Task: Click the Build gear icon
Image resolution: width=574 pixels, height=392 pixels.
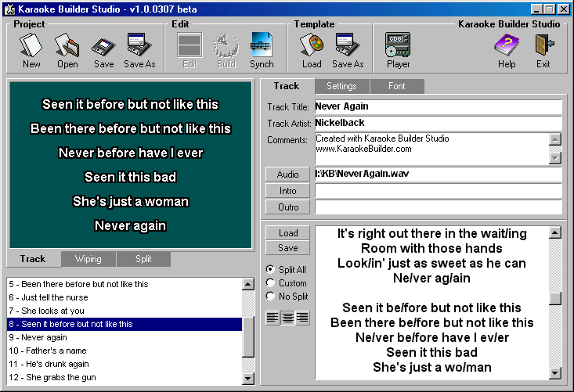Action: pos(226,50)
